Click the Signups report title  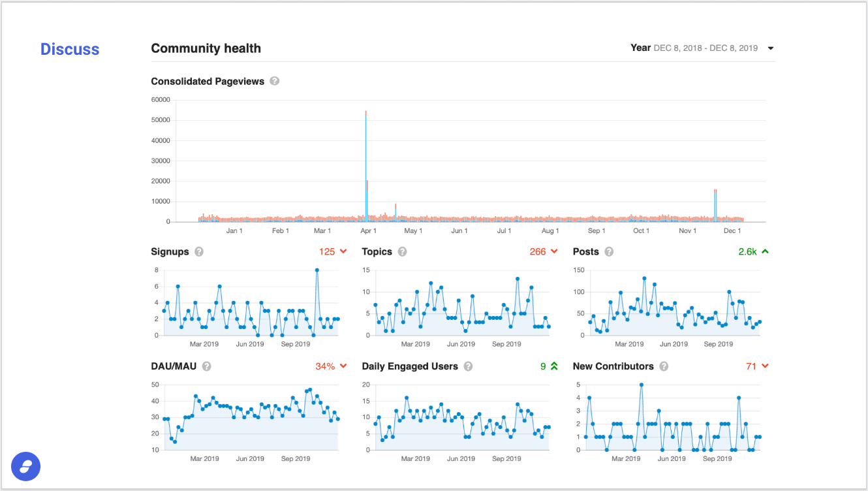click(170, 252)
